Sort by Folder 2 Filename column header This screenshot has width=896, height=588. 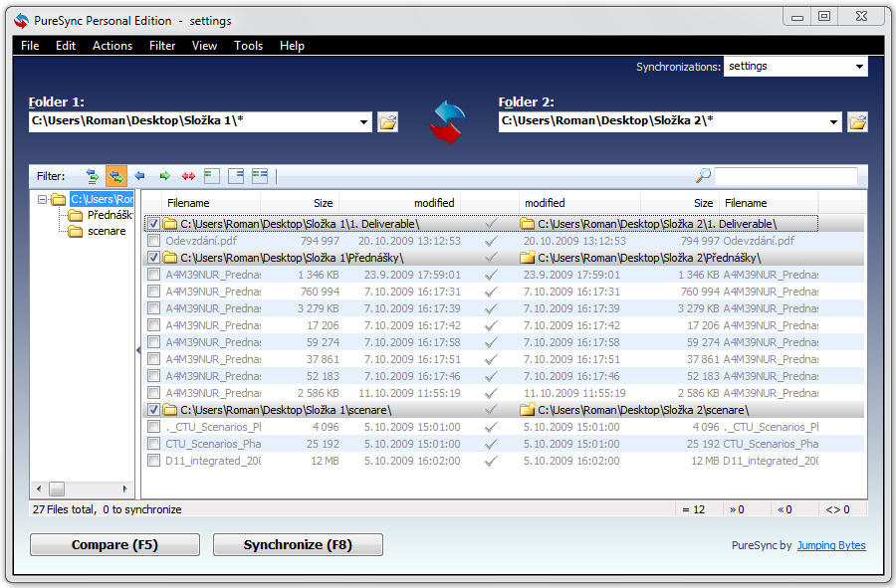coord(770,203)
